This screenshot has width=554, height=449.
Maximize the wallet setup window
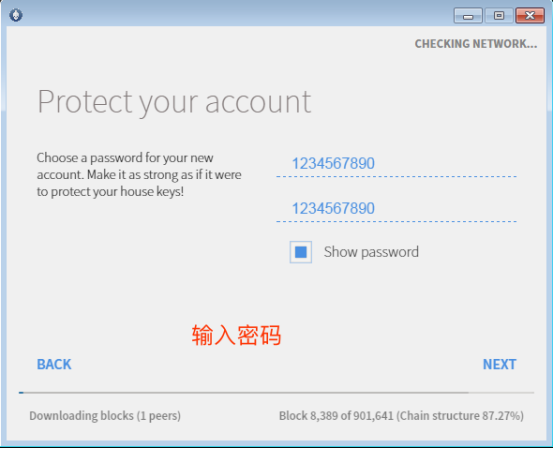point(499,16)
